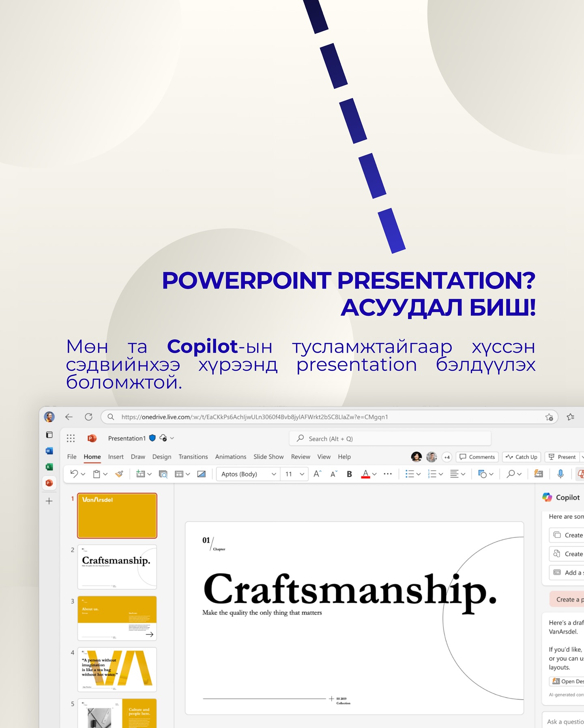Toggle Bold formatting

[349, 474]
